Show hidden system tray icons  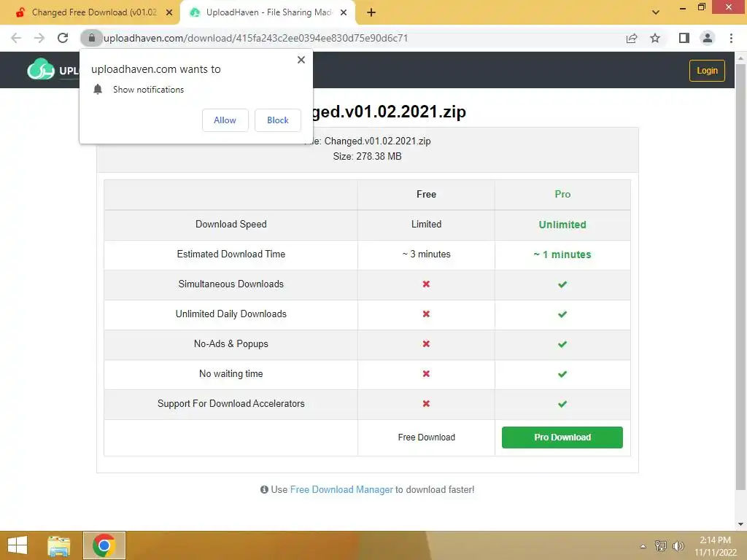pyautogui.click(x=643, y=546)
